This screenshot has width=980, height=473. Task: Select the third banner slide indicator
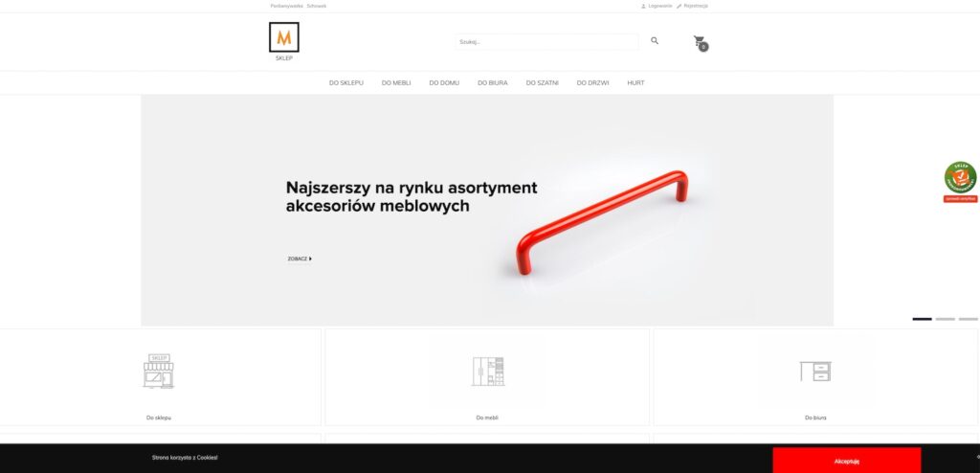point(969,319)
